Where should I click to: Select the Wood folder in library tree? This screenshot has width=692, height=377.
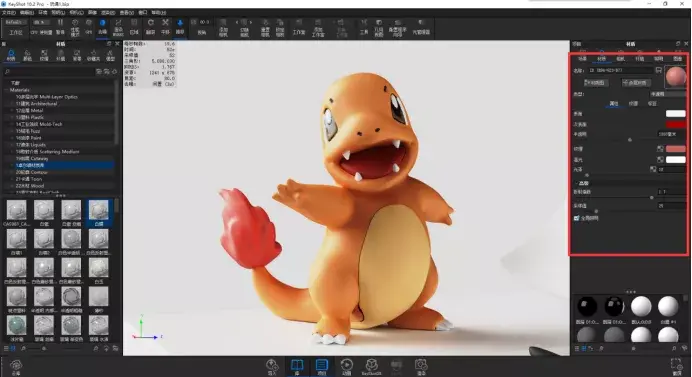[30, 186]
